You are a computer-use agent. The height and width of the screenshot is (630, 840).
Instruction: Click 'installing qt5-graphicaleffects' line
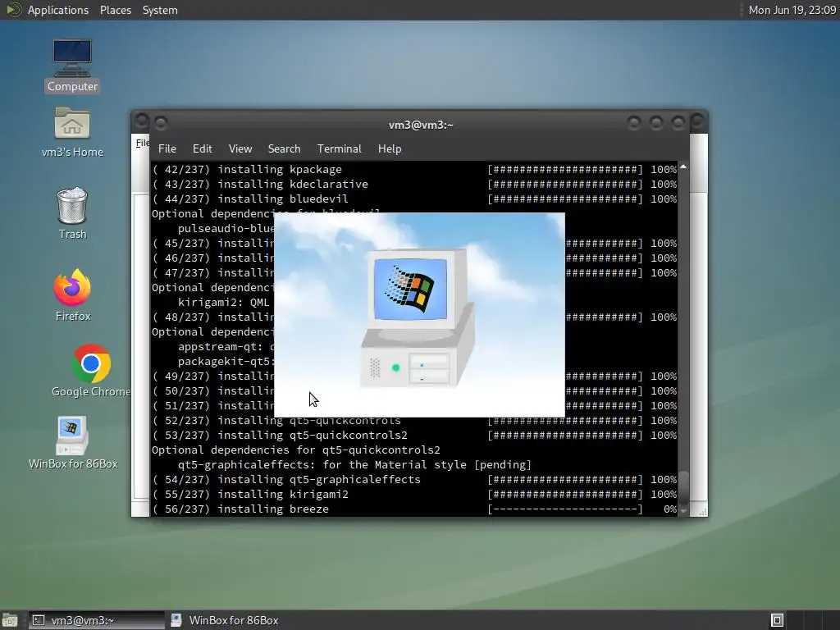(414, 479)
